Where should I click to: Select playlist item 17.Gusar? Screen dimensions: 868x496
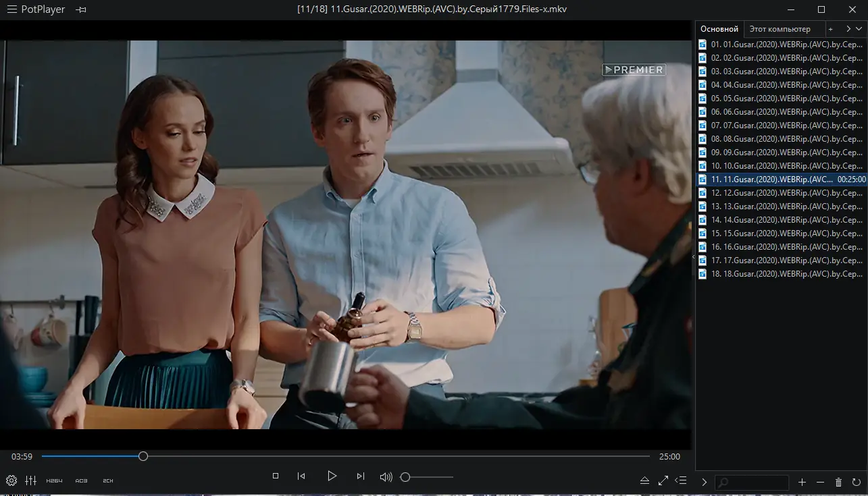[782, 260]
